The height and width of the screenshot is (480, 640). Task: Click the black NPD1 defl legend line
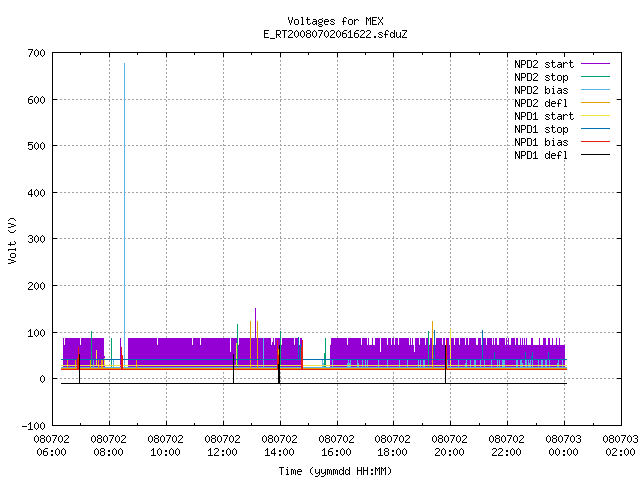[595, 155]
